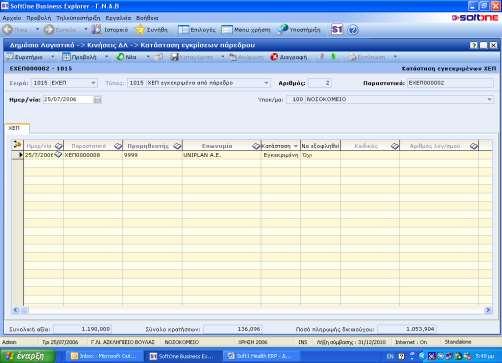
Task: Open the Προβολή menu in the menu bar
Action: pyautogui.click(x=39, y=18)
